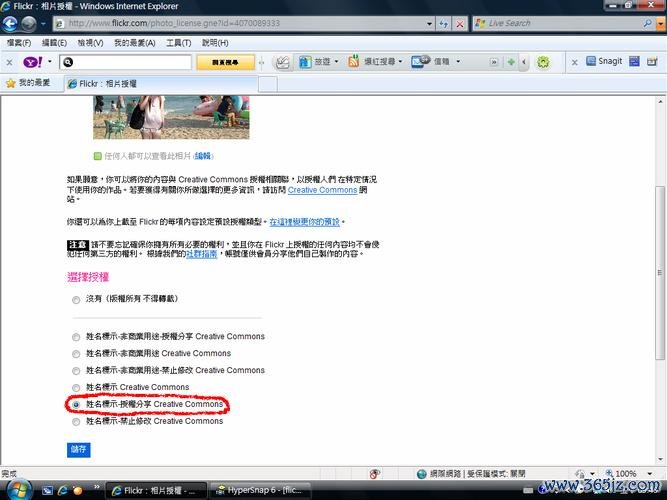
Task: Open the 社群指南 community guidelines link
Action: (x=202, y=254)
